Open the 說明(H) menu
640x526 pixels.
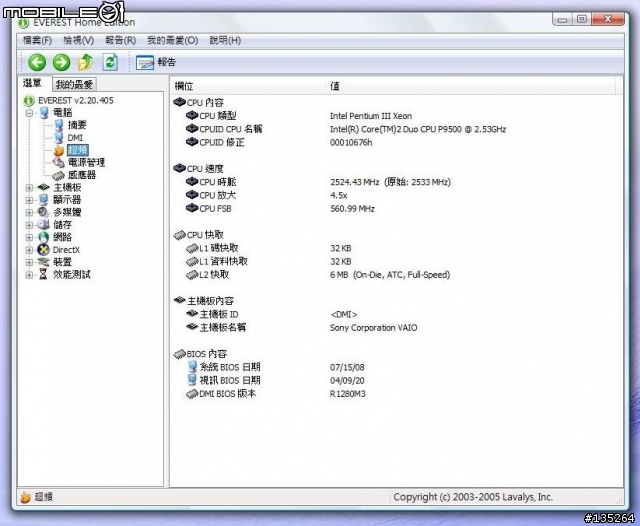click(x=225, y=40)
